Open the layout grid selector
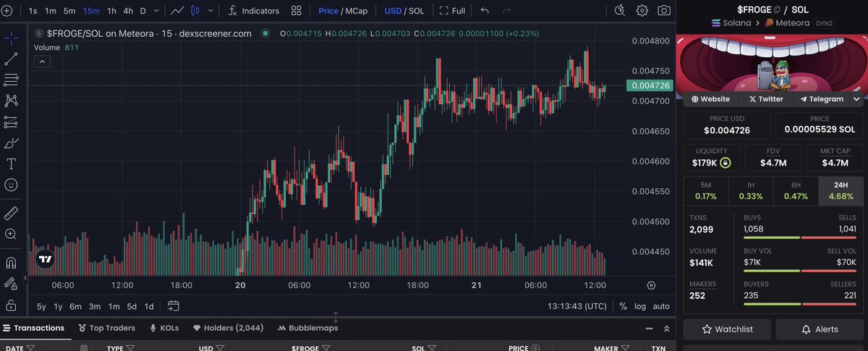 (297, 11)
